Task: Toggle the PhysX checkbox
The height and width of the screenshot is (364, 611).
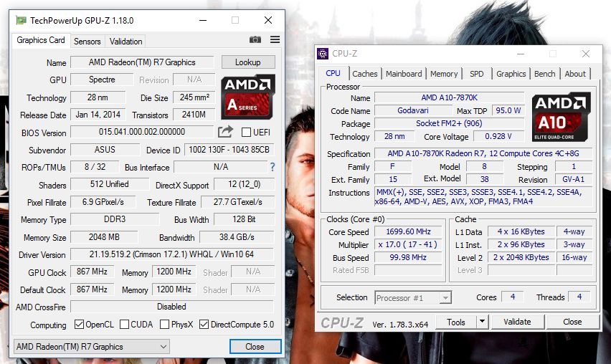Action: 164,325
